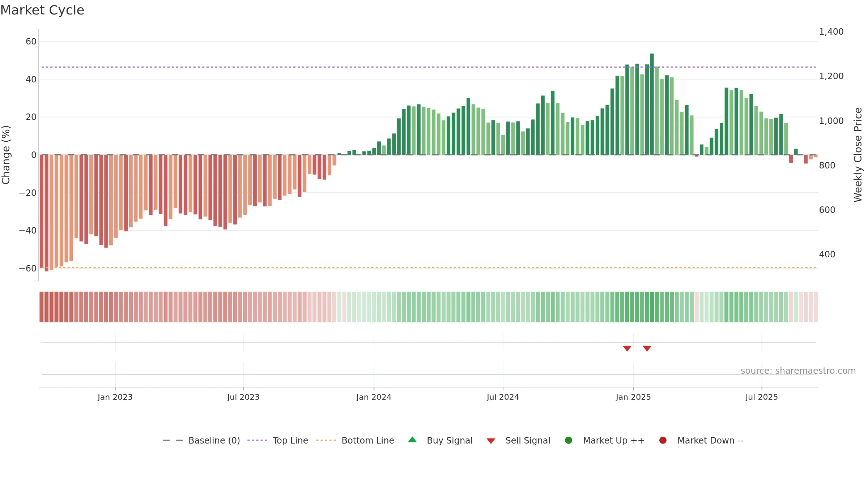The height and width of the screenshot is (488, 868).
Task: Click the 60 left axis value
Action: click(31, 42)
